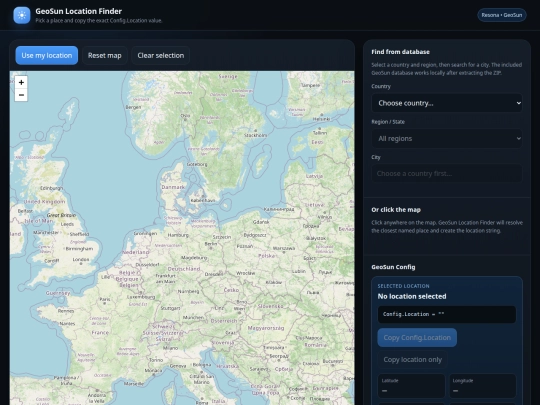Screen dimensions: 540x405
Task: Copy Config.Location value button
Action: pos(417,338)
